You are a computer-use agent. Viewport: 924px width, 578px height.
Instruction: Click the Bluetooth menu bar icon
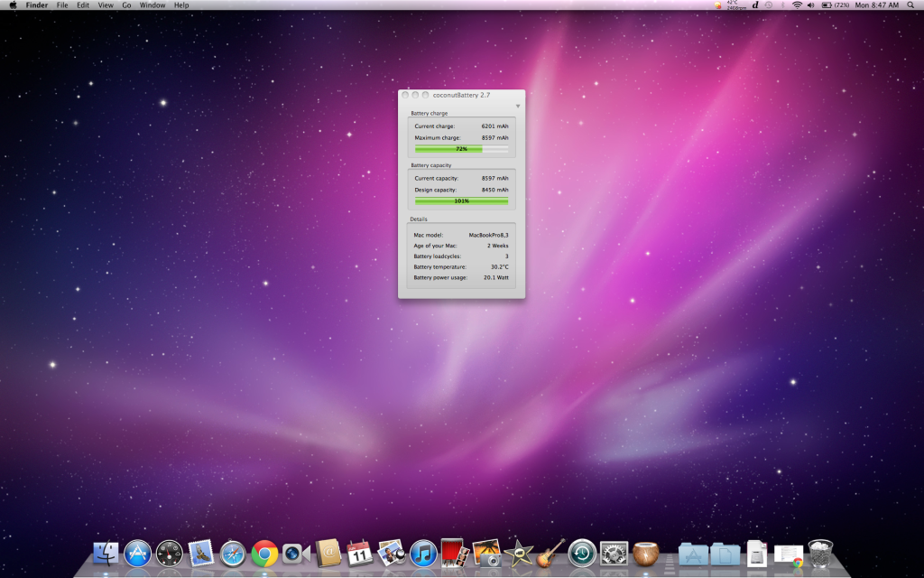782,5
